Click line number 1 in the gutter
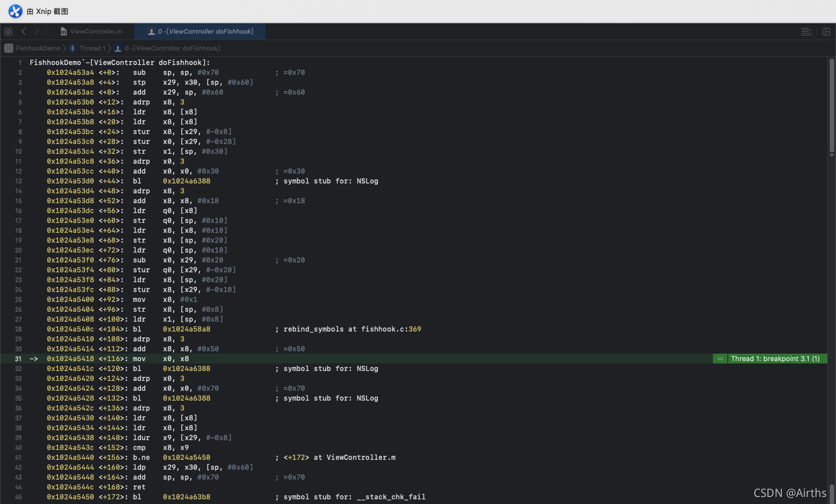The height and width of the screenshot is (504, 836). 20,63
